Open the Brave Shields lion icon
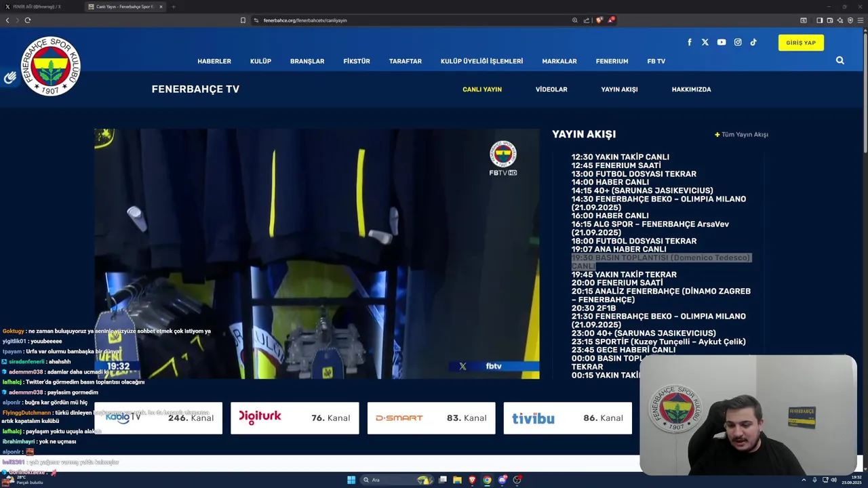Viewport: 868px width, 488px height. coord(599,20)
